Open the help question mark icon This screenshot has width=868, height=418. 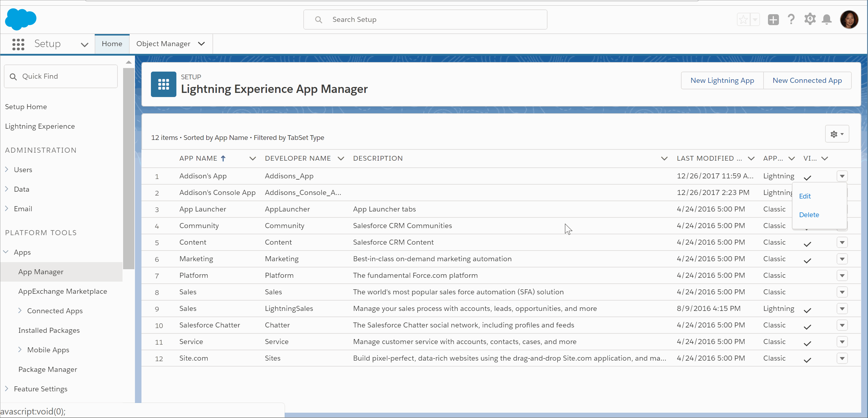pos(791,19)
